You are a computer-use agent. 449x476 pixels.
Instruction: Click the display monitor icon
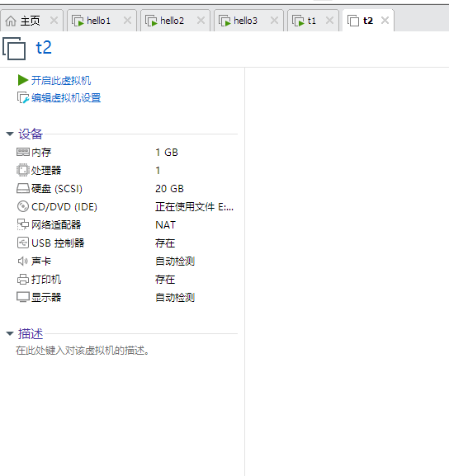point(23,297)
